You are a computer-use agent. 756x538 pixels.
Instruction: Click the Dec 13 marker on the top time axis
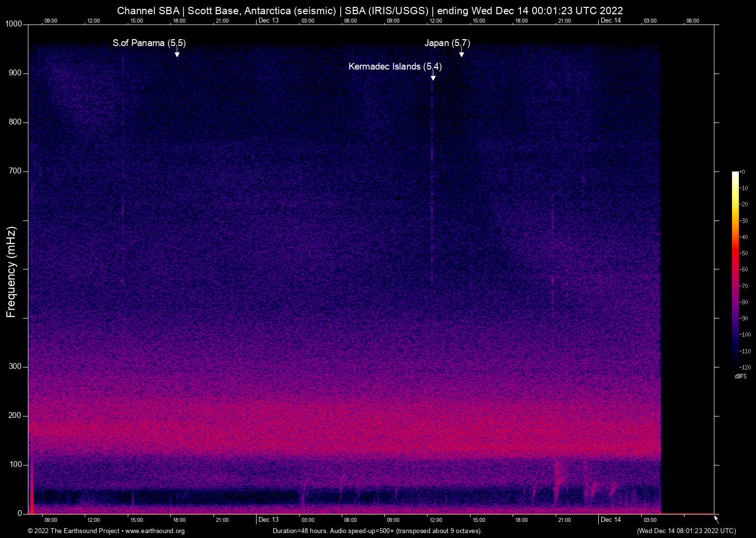coord(268,21)
